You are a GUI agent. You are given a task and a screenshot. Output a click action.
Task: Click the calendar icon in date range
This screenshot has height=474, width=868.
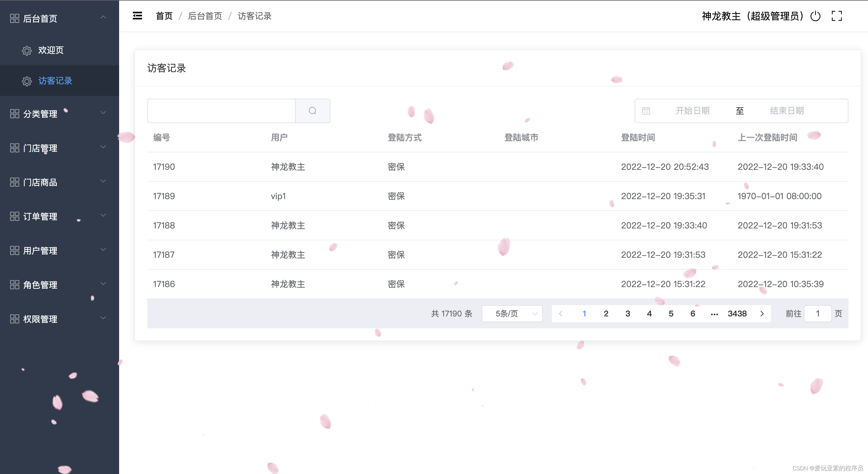tap(646, 111)
